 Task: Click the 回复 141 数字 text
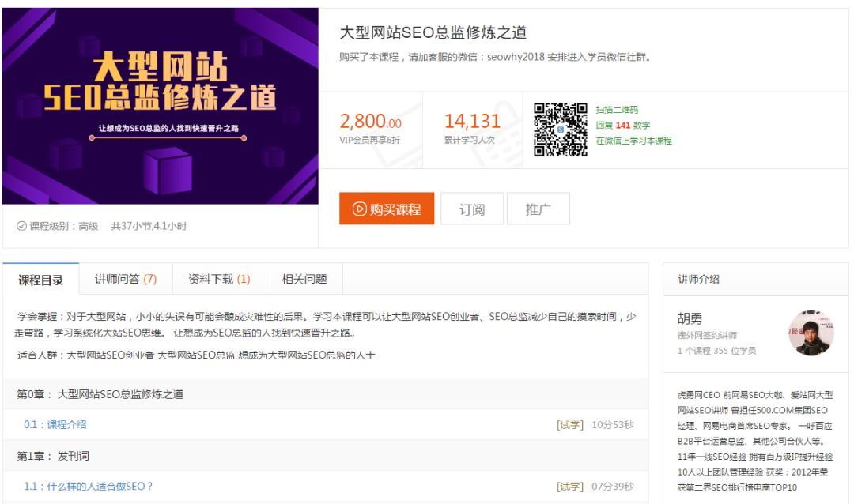tap(622, 125)
